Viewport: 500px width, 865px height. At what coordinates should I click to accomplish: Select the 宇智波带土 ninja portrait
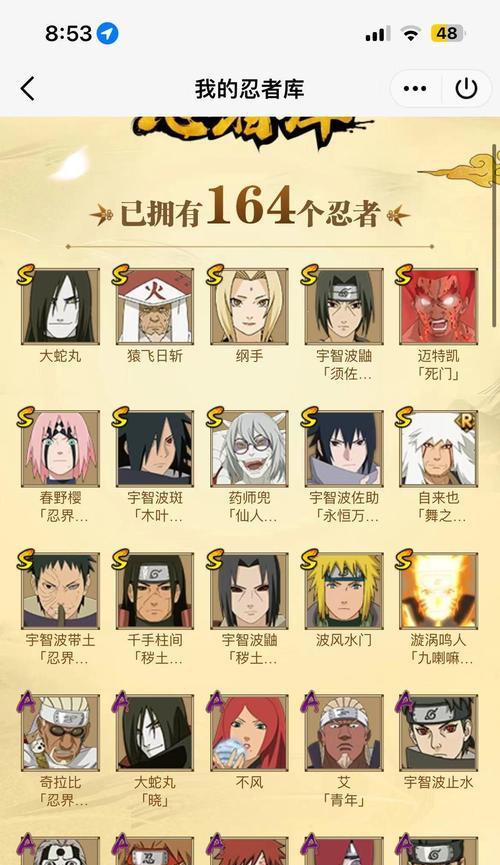pos(60,590)
